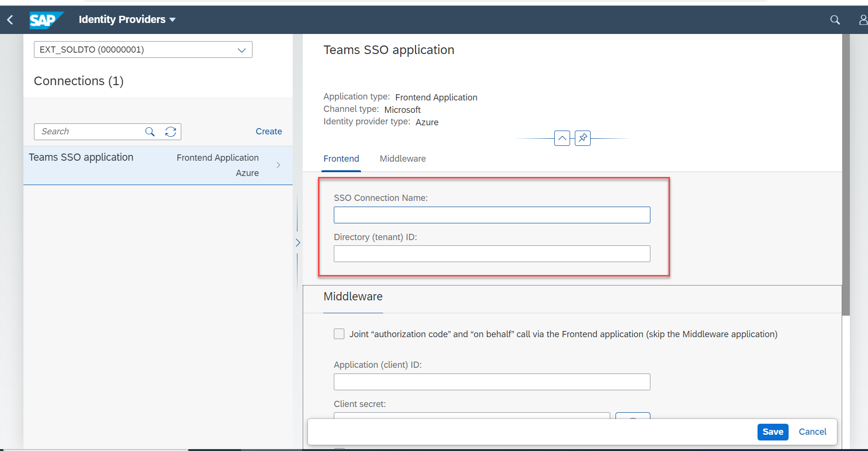Click the Connections (1) heading

pyautogui.click(x=79, y=81)
